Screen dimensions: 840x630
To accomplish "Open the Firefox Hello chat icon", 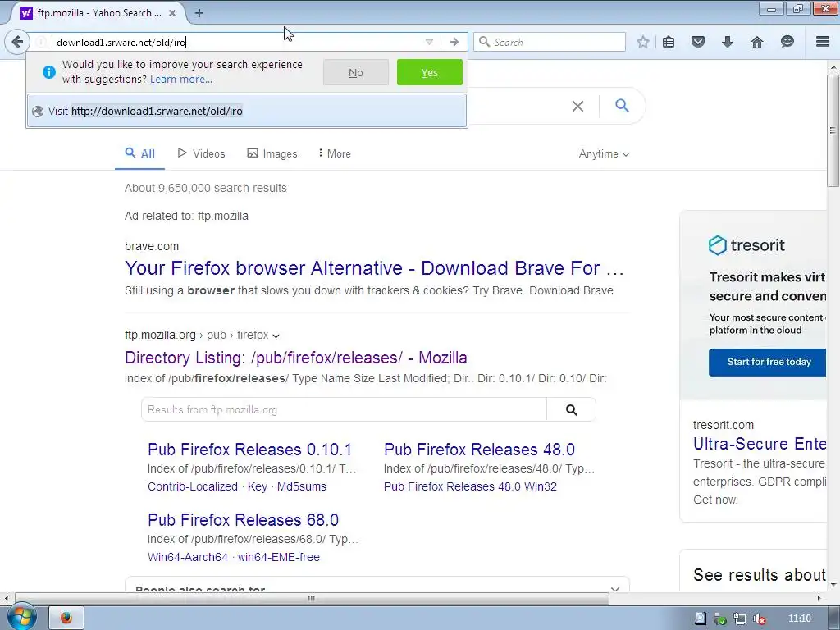I will [x=787, y=42].
